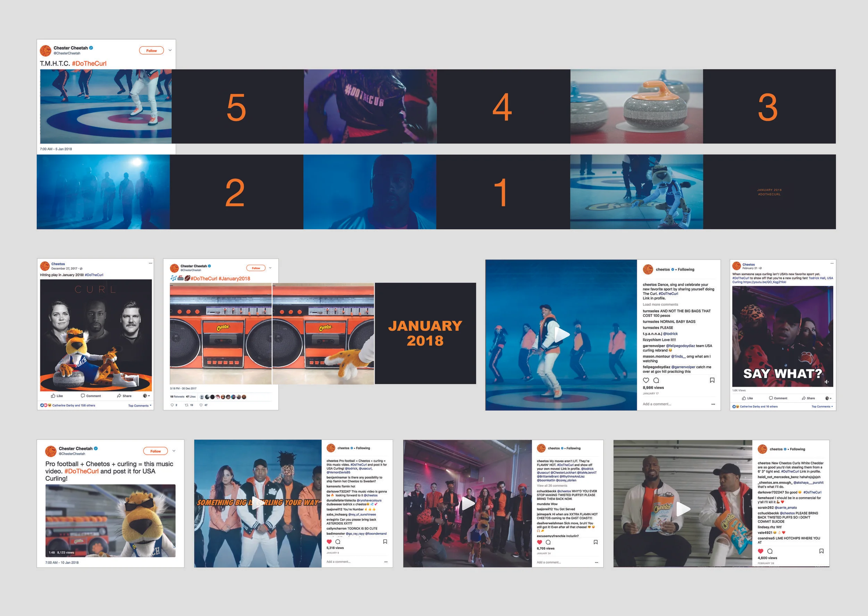This screenshot has height=616, width=868.
Task: Open chevron beside Follow on T.M.H.T.C. tweet
Action: [x=170, y=50]
